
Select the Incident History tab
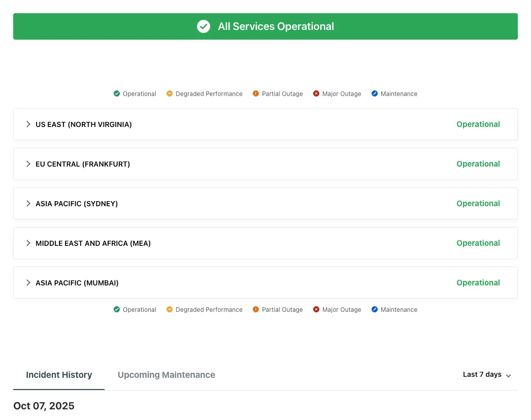tap(59, 374)
